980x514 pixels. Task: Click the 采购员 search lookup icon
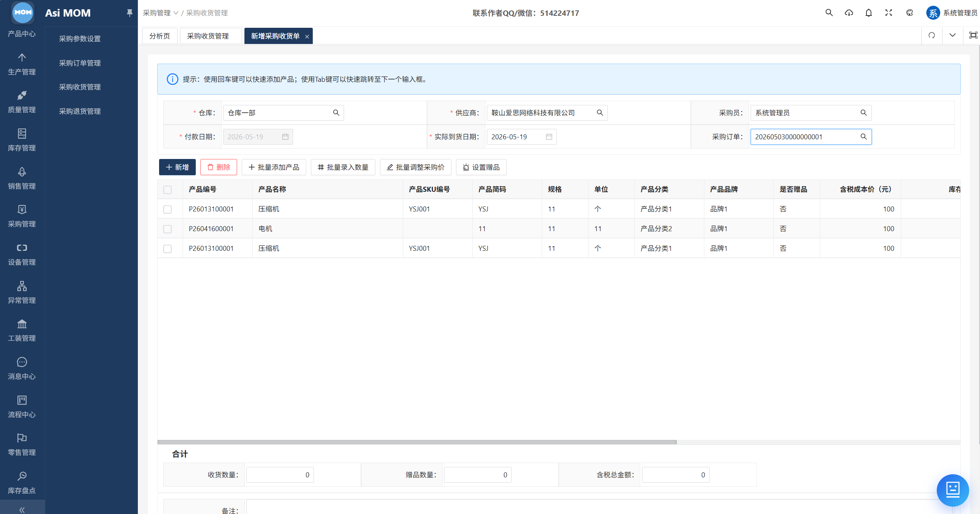pyautogui.click(x=863, y=113)
